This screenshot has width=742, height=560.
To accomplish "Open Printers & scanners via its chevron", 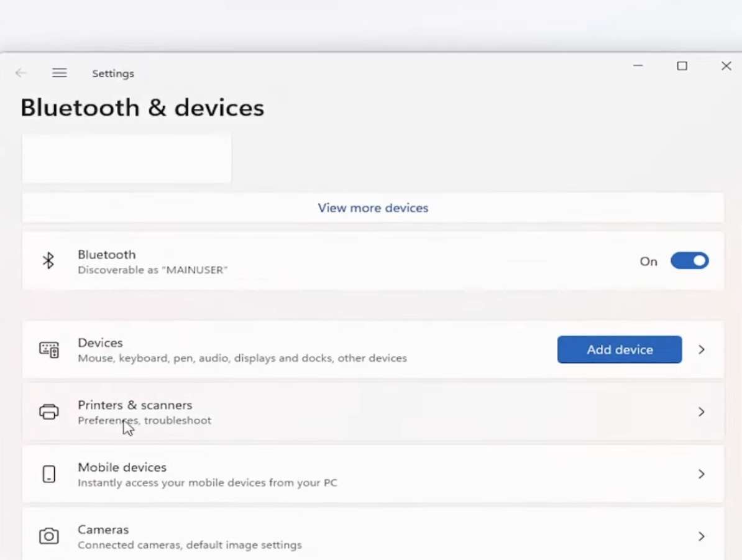I will point(702,412).
